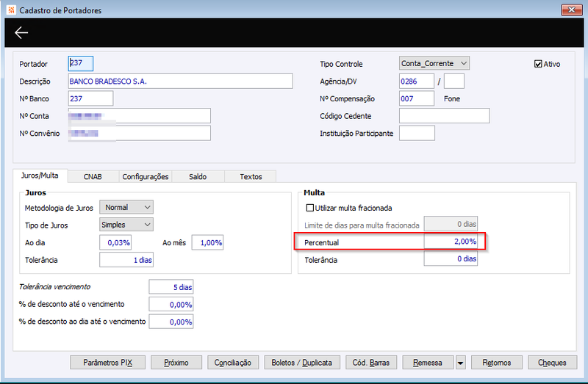Viewport: 588px width, 384px height.
Task: Click the Cheques button
Action: [553, 363]
